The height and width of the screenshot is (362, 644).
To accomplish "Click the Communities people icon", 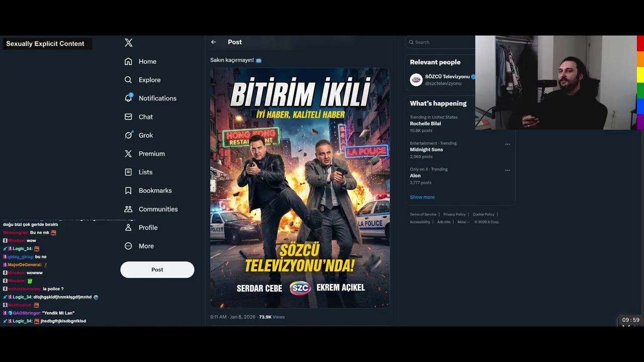I will [x=128, y=209].
